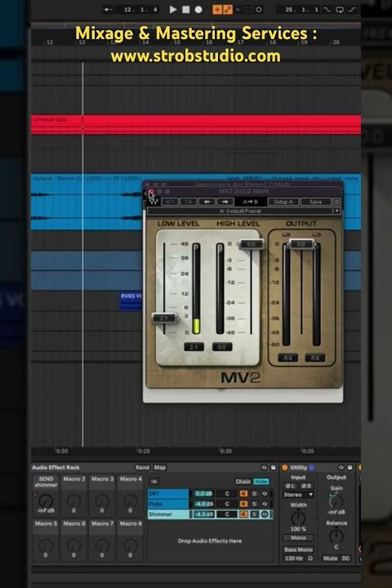392x588 pixels.
Task: Toggle the Shimmer chain activator
Action: [x=243, y=514]
